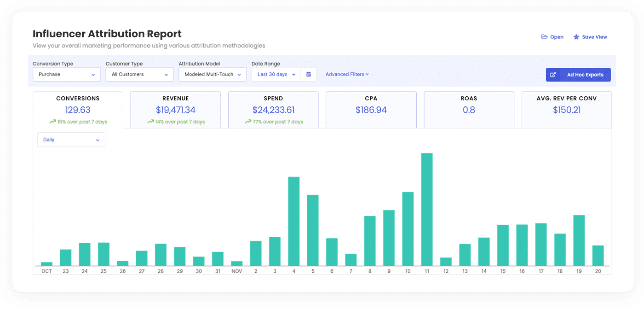Click the folder icon beside Open
The image size is (644, 310).
[x=544, y=36]
